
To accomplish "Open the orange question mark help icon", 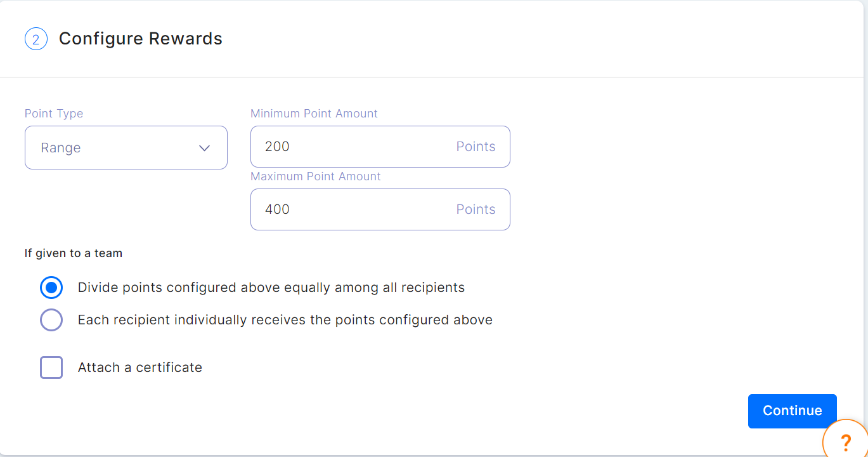I will pos(845,442).
